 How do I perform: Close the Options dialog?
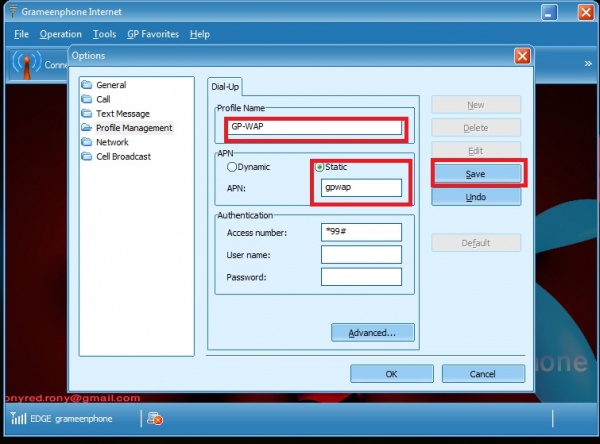click(x=522, y=56)
